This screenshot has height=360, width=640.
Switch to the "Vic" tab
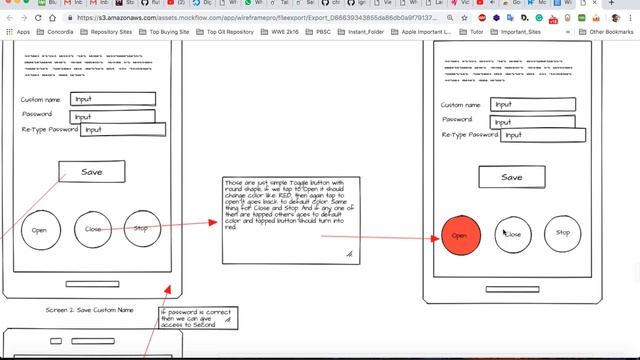click(x=460, y=3)
